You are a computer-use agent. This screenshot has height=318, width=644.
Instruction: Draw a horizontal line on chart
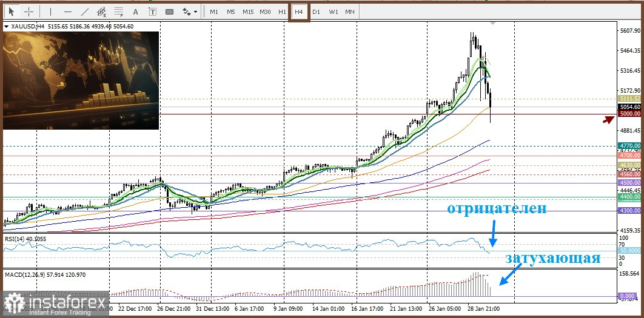point(68,12)
